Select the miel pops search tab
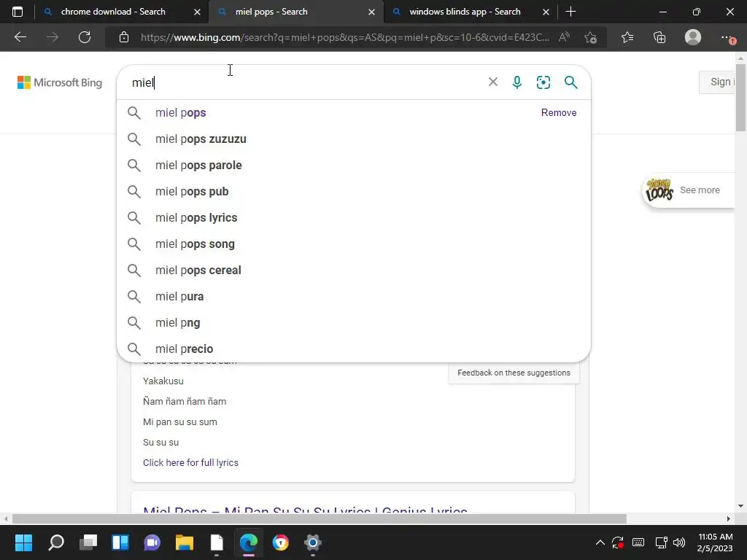747x560 pixels. (x=271, y=12)
